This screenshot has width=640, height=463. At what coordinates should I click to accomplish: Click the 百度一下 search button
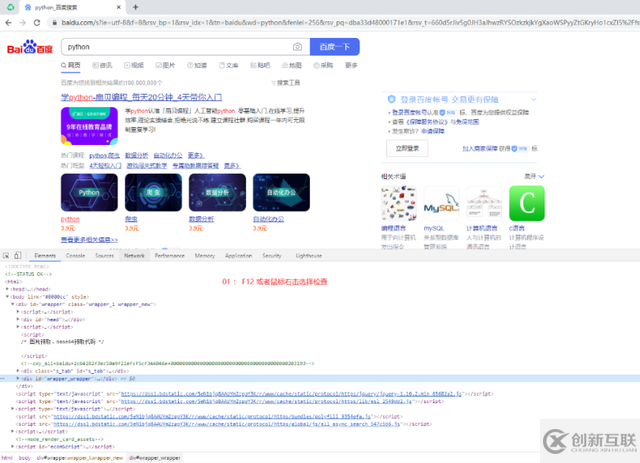pos(335,47)
